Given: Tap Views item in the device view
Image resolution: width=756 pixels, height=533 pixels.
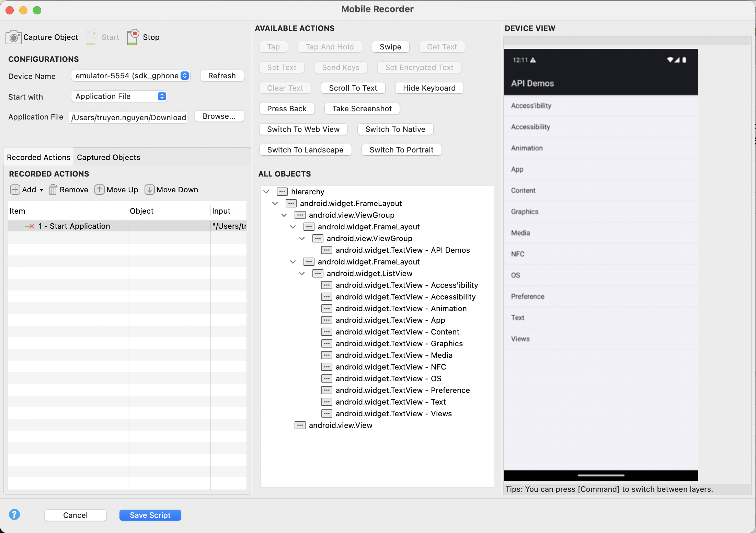Looking at the screenshot, I should coord(520,339).
